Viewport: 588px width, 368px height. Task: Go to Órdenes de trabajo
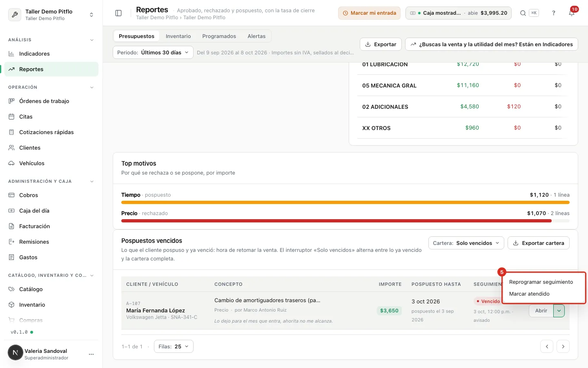click(x=51, y=101)
